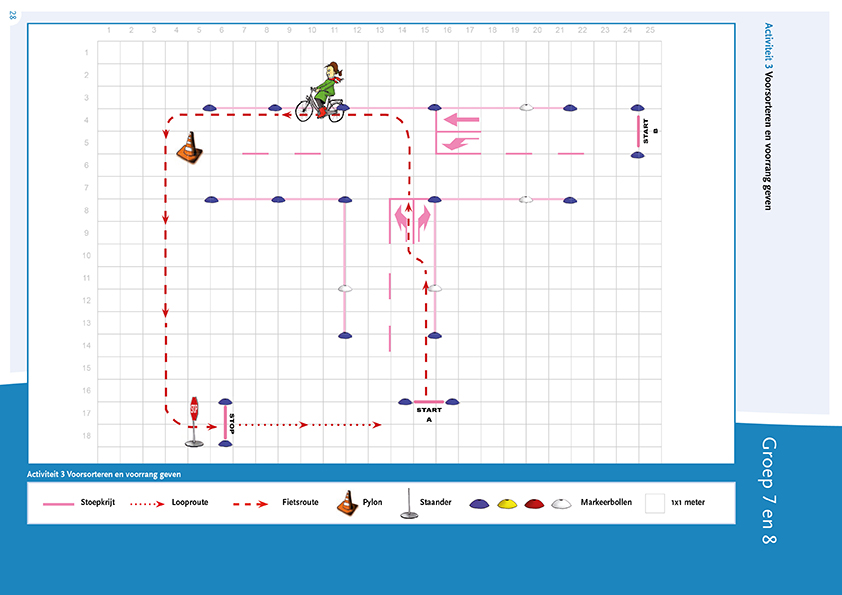Click the curved pink turn arrow below the straight arrow
This screenshot has height=595, width=842.
tap(460, 143)
